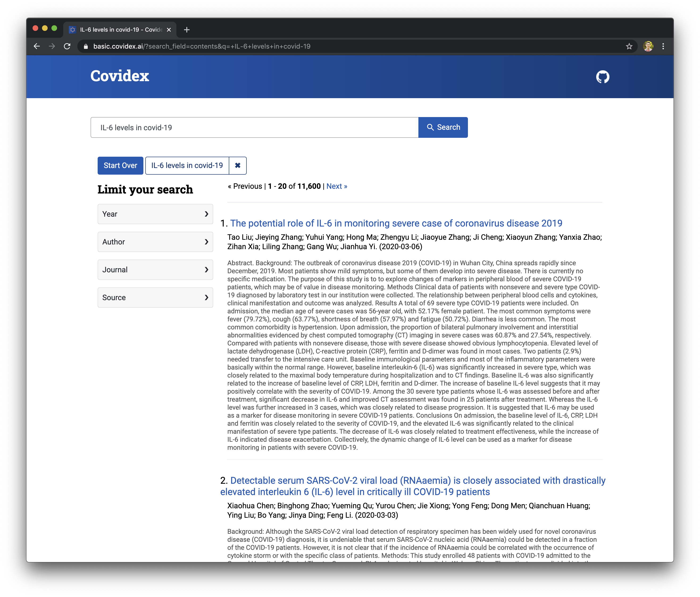700x597 pixels.
Task: Open the Covidex home logo
Action: 120,76
